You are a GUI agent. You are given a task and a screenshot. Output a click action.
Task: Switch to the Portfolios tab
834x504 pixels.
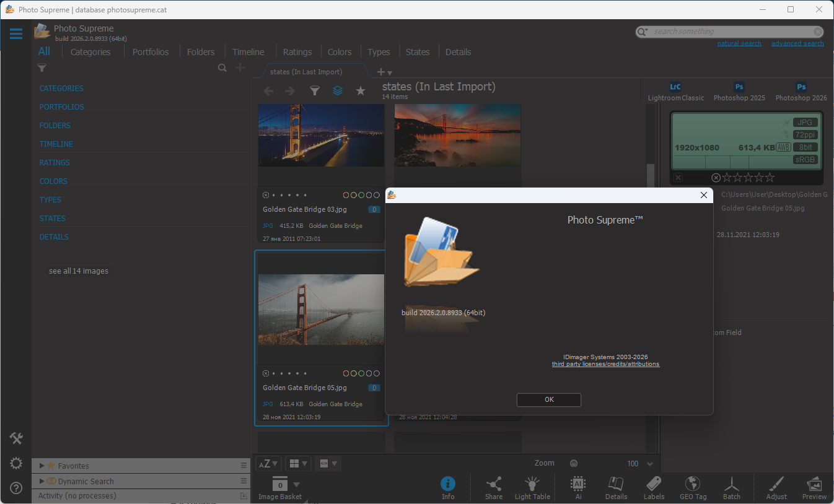click(151, 52)
